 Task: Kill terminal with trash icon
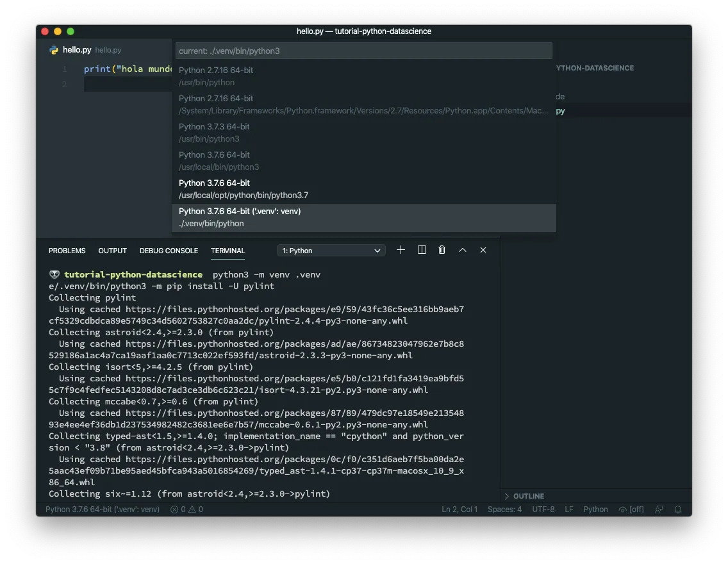pos(442,250)
